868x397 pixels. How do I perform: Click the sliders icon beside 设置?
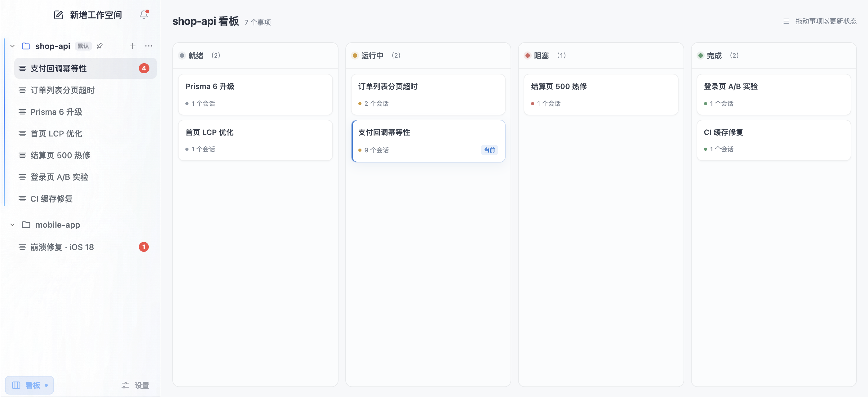click(125, 385)
